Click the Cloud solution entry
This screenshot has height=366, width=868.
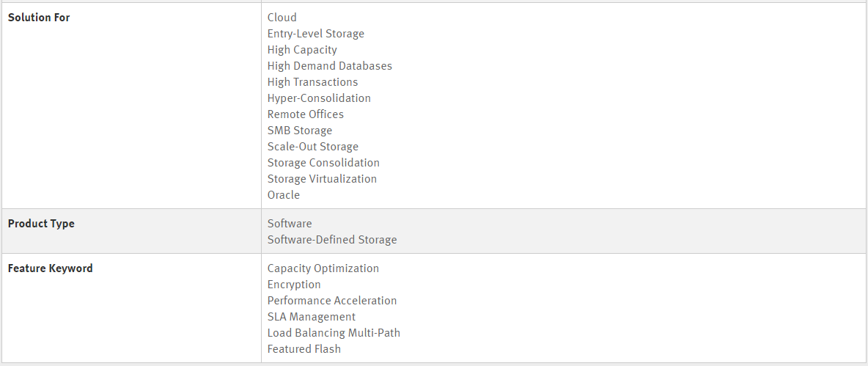pos(282,18)
